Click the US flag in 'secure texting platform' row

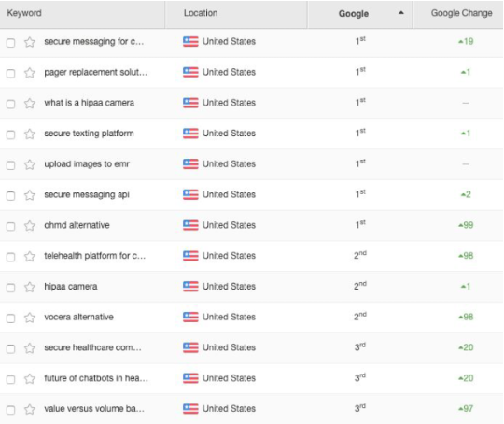[190, 134]
